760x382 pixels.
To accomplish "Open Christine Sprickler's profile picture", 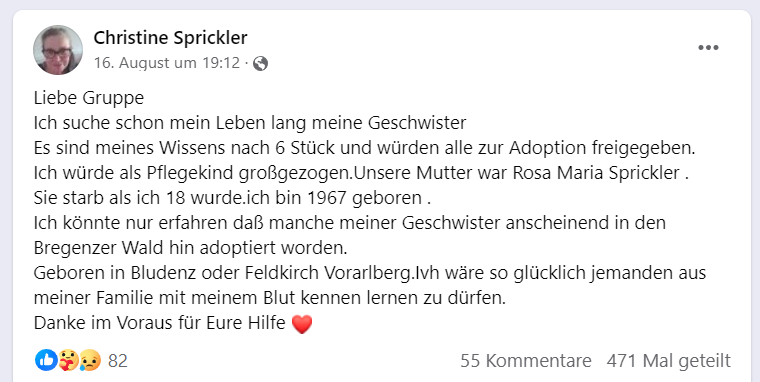I will point(58,50).
